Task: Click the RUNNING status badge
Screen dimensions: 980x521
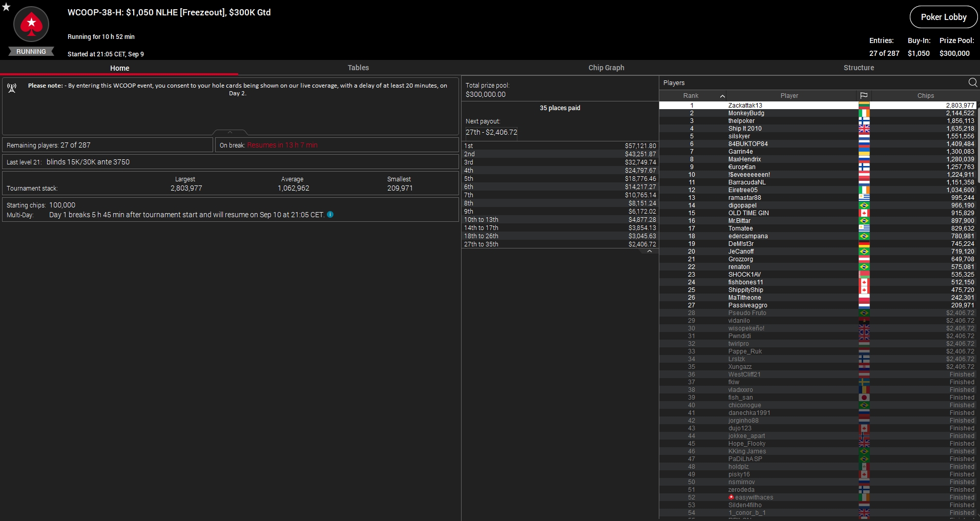Action: tap(31, 51)
